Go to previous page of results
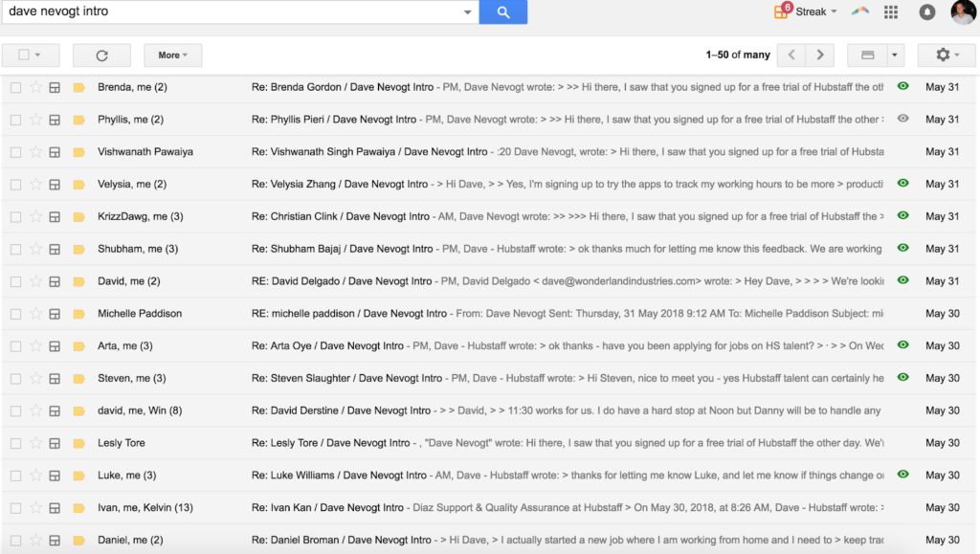 coord(791,55)
